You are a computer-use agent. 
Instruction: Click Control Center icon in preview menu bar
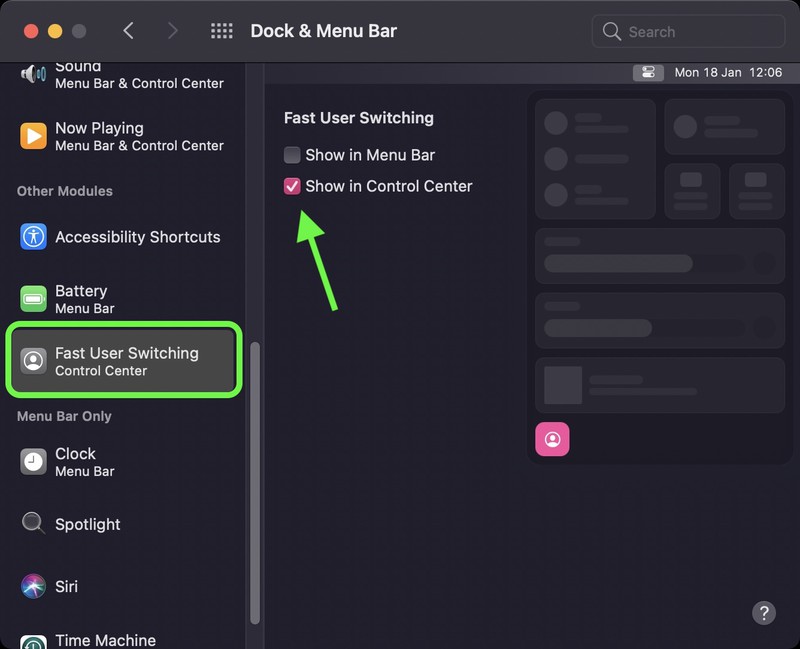click(648, 72)
